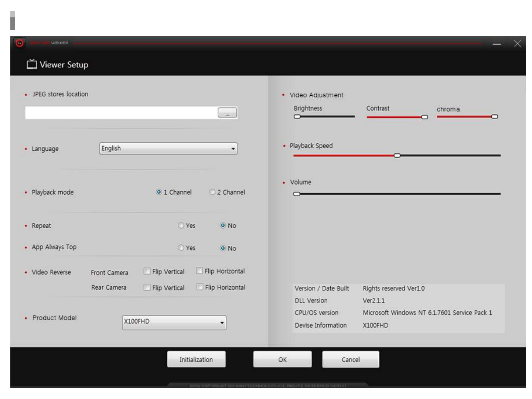Click the 'Devise Information' label
Viewport: 532px width, 399px height.
(x=321, y=325)
